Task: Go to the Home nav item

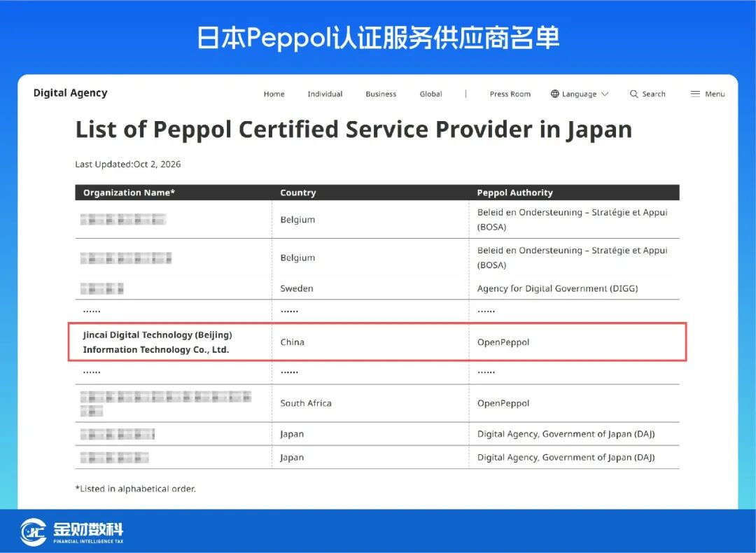Action: 274,94
